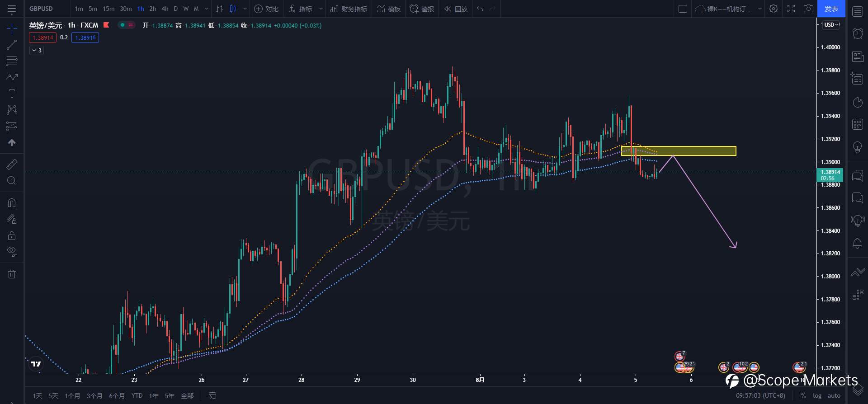Open the USD currency dropdown
This screenshot has height=404, width=868.
831,25
